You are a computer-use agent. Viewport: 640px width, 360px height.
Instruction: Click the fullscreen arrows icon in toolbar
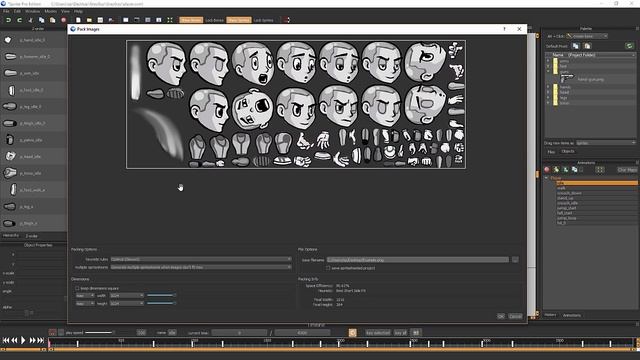(x=170, y=20)
